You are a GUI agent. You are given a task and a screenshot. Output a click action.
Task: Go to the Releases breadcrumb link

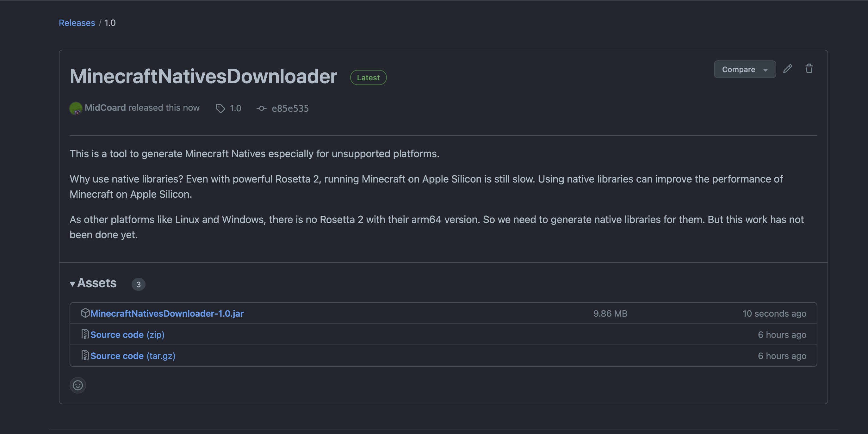click(x=77, y=22)
